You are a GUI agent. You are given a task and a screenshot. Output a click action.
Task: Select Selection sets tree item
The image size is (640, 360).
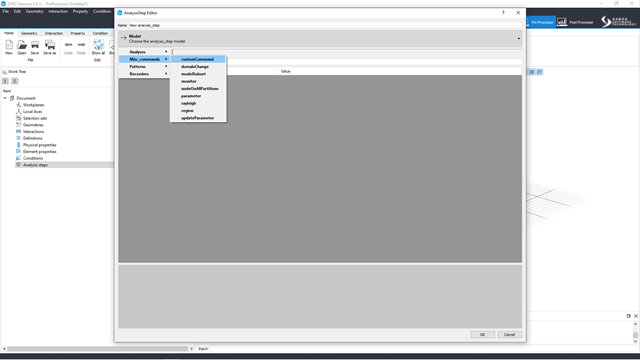35,118
